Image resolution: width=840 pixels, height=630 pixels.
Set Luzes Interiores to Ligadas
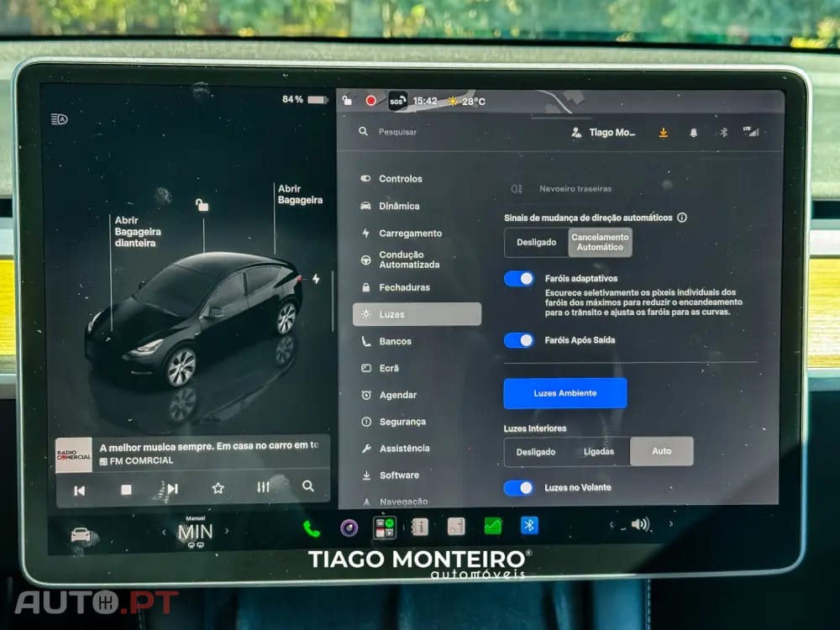coord(598,452)
